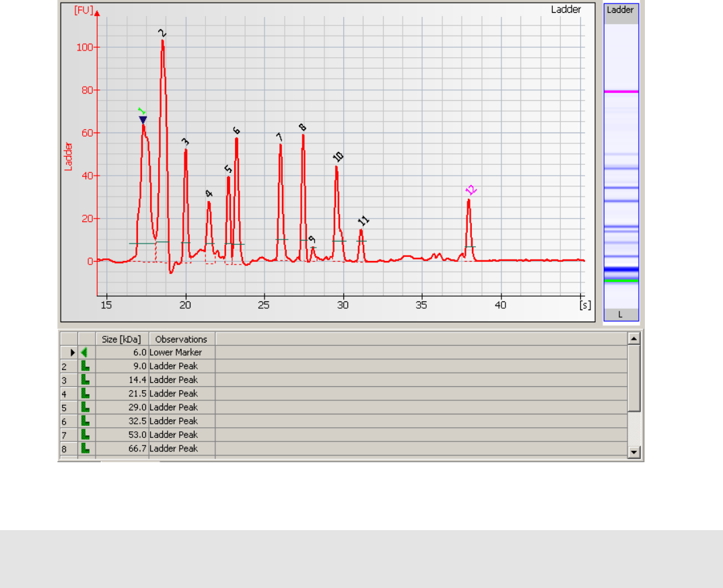Click the Lower Marker green arrow icon
This screenshot has width=723, height=588.
pos(84,353)
